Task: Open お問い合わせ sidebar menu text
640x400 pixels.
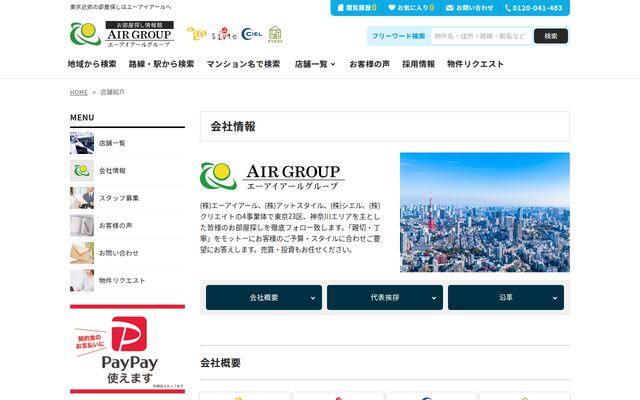Action: point(118,253)
